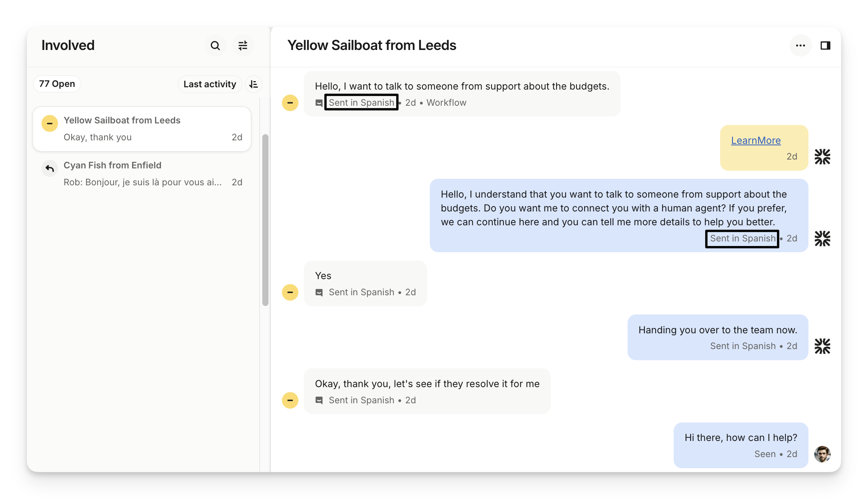Click Fin bot avatar beside 'Handing you over' message
The height and width of the screenshot is (499, 868).
pyautogui.click(x=822, y=346)
